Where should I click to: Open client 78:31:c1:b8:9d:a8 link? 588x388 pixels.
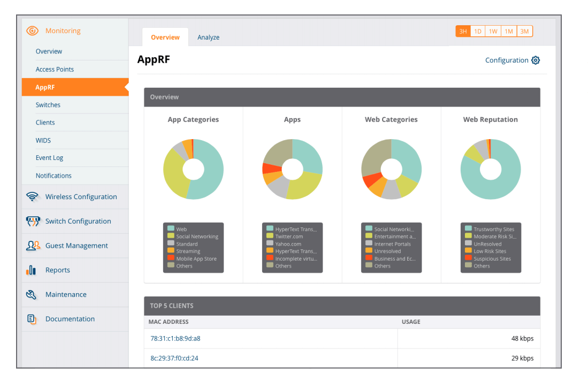click(x=175, y=339)
